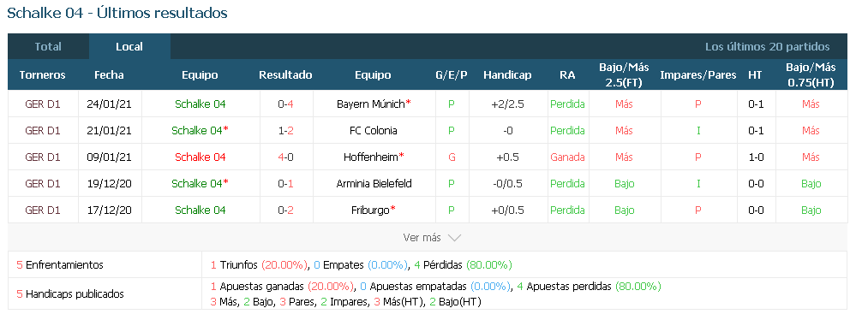Click the Impares/Pares column header
Image resolution: width=868 pixels, height=320 pixels.
click(x=698, y=75)
